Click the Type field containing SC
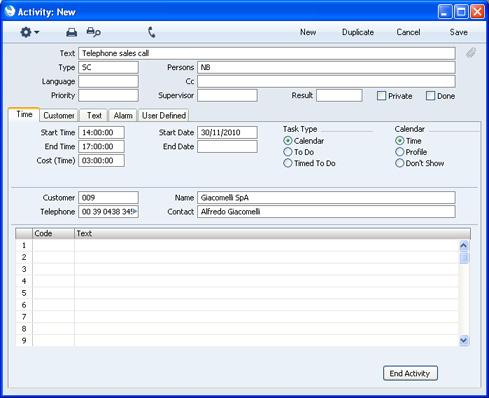The height and width of the screenshot is (398, 489). coord(108,67)
